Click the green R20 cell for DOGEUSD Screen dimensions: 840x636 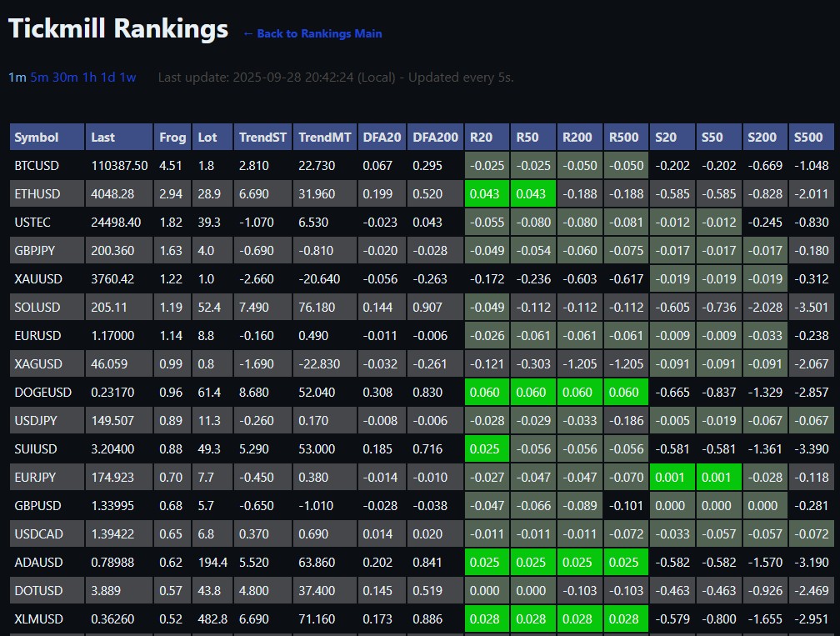(x=486, y=393)
